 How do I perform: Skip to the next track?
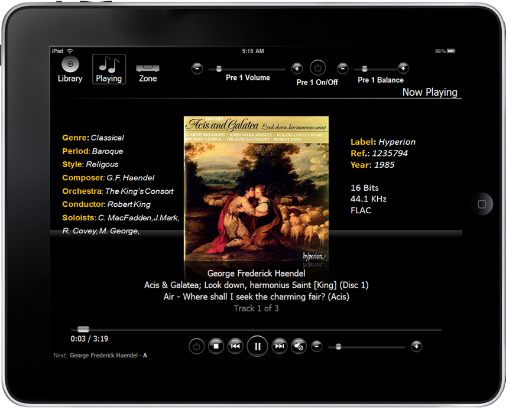point(280,346)
